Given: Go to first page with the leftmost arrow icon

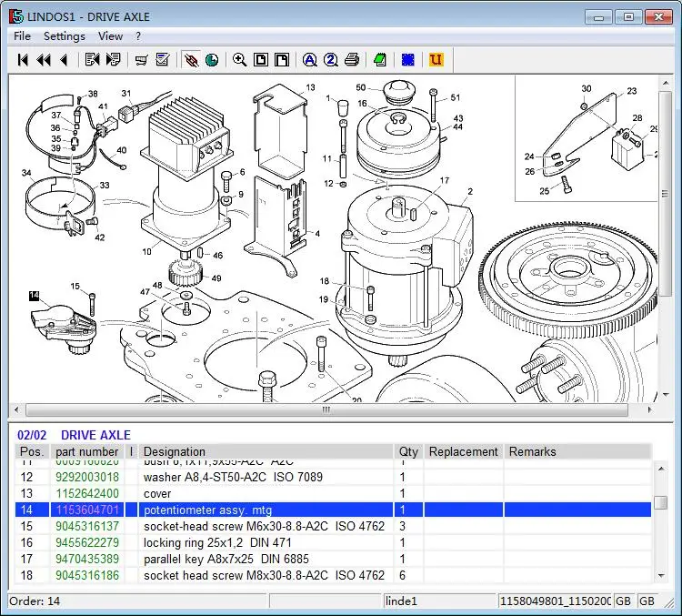Looking at the screenshot, I should (24, 60).
